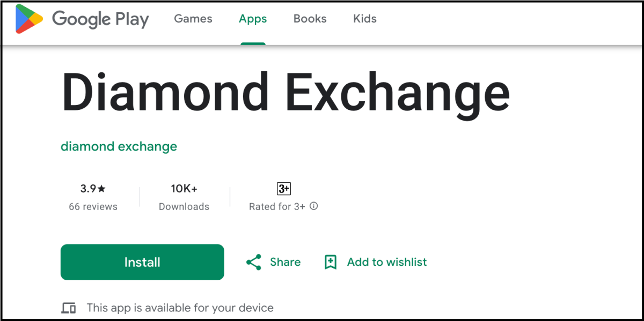Open the Books section
The height and width of the screenshot is (321, 644).
click(x=310, y=18)
